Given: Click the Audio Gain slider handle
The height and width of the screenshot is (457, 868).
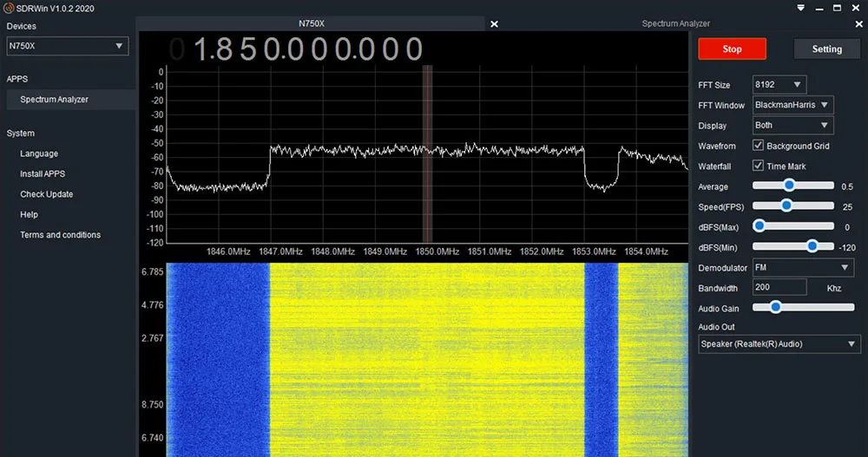Looking at the screenshot, I should coord(775,307).
